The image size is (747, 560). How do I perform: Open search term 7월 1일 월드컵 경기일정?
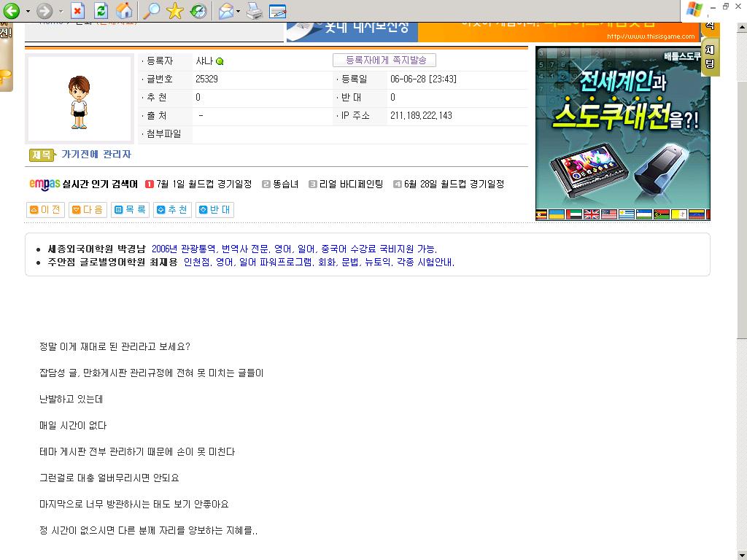204,184
